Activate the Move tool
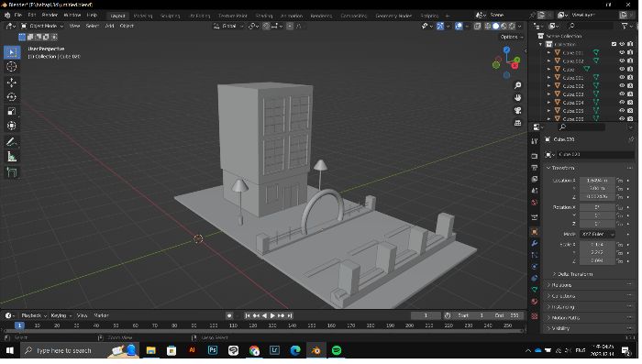Screen dimensions: 642x364 12,83
